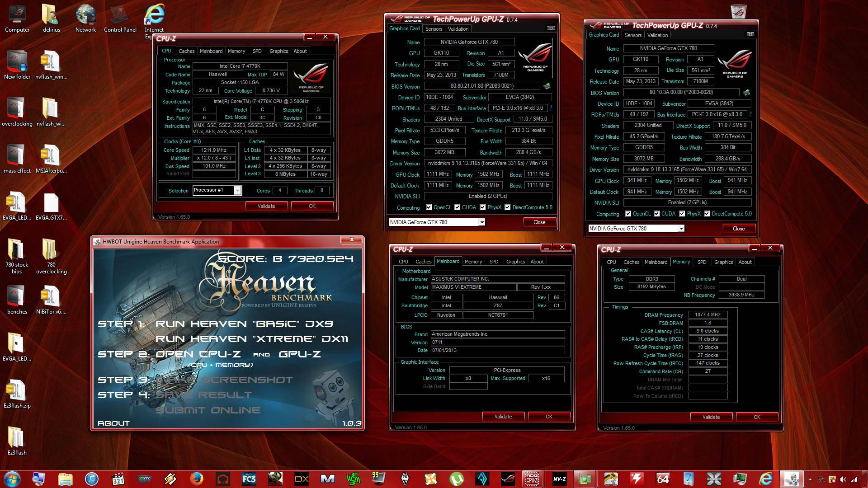Open Internet Explorer in the taskbar
Viewport: 868px width, 488px height.
766,479
